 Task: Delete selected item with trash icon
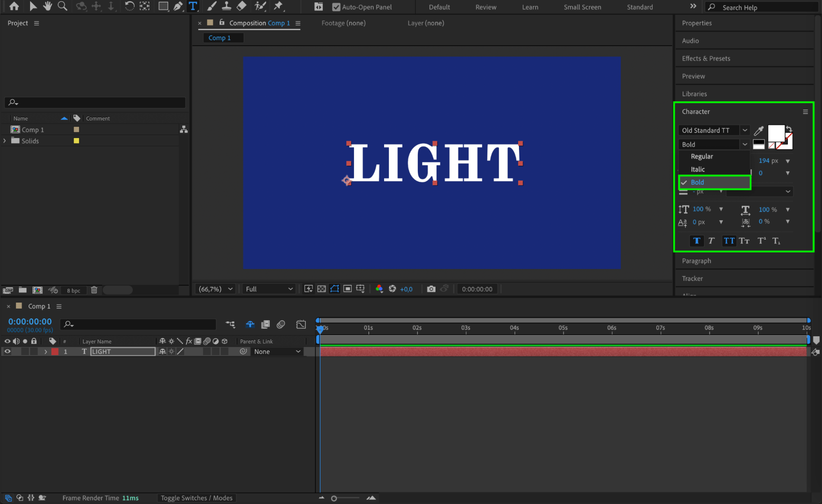pos(94,290)
